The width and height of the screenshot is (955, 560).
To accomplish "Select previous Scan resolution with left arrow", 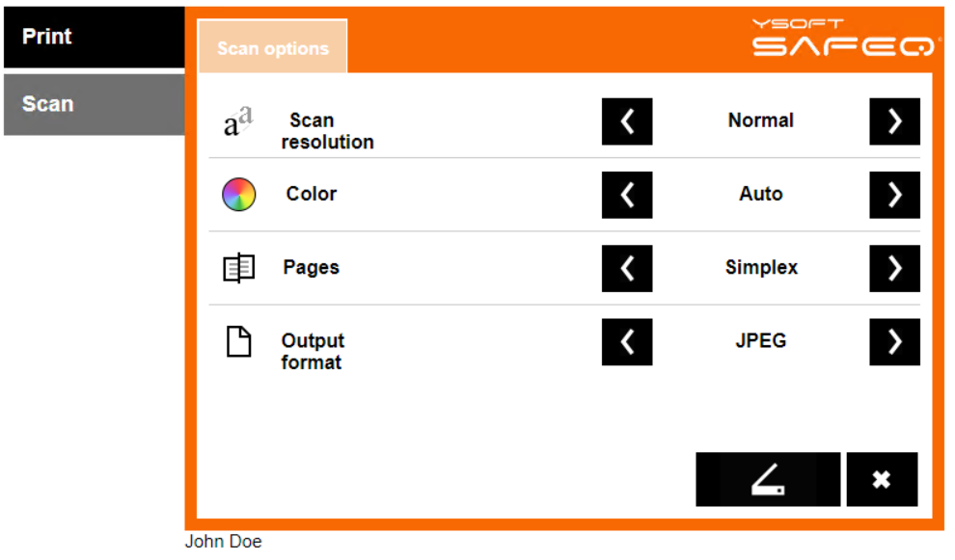I will [627, 121].
